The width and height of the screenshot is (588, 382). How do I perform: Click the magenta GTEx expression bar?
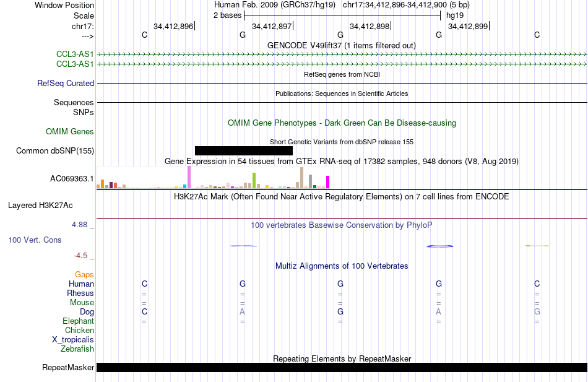click(x=328, y=182)
